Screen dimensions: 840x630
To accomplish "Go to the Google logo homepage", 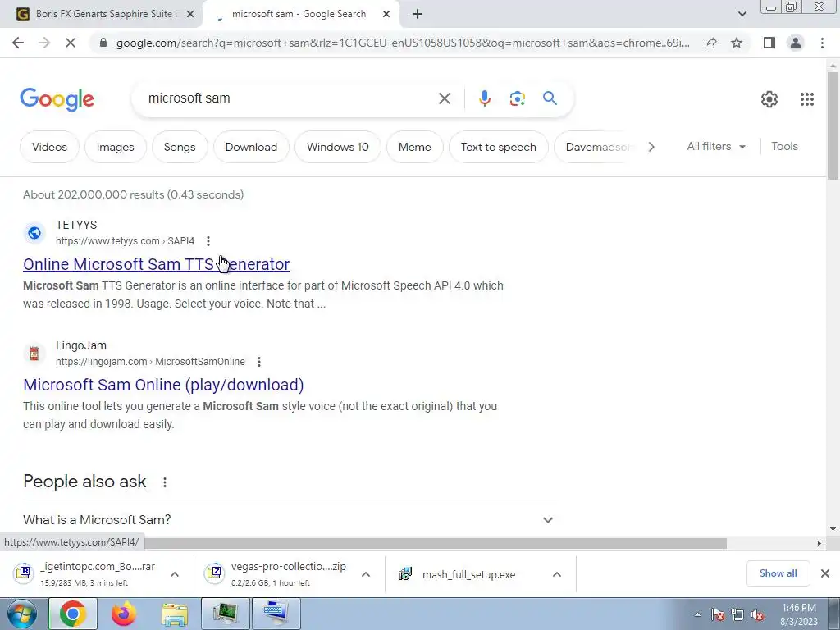I will (x=57, y=99).
